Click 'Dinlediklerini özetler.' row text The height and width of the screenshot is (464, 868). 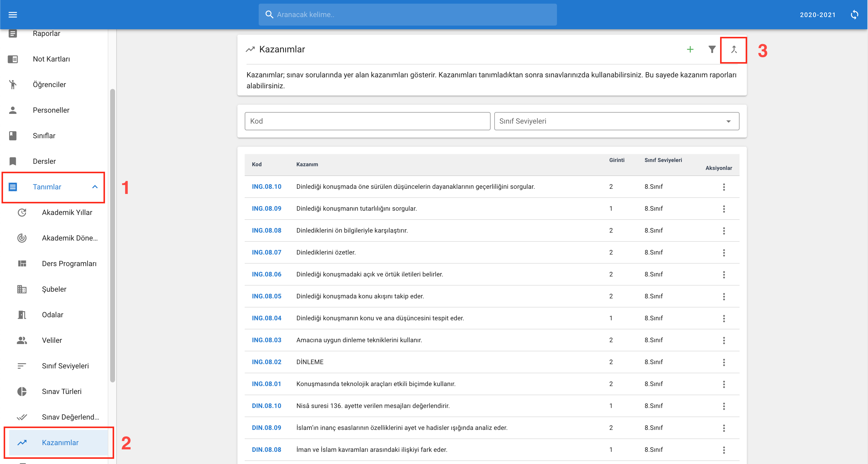coord(326,252)
